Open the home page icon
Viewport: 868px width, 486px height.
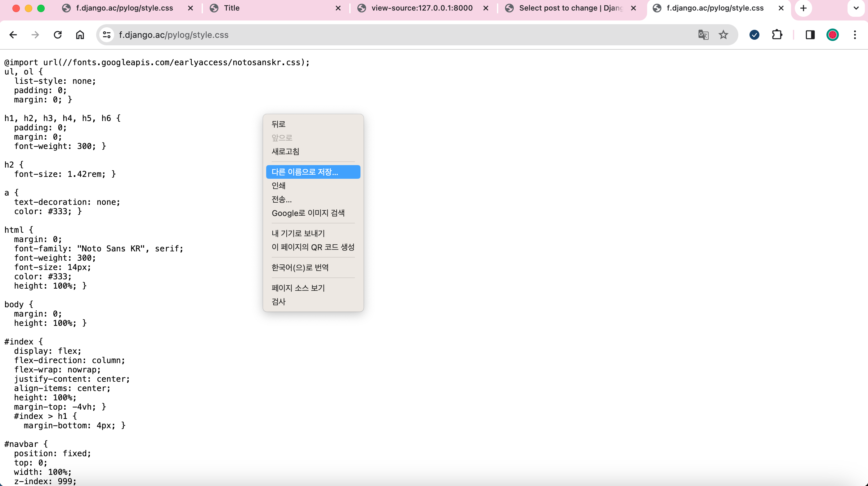click(80, 35)
